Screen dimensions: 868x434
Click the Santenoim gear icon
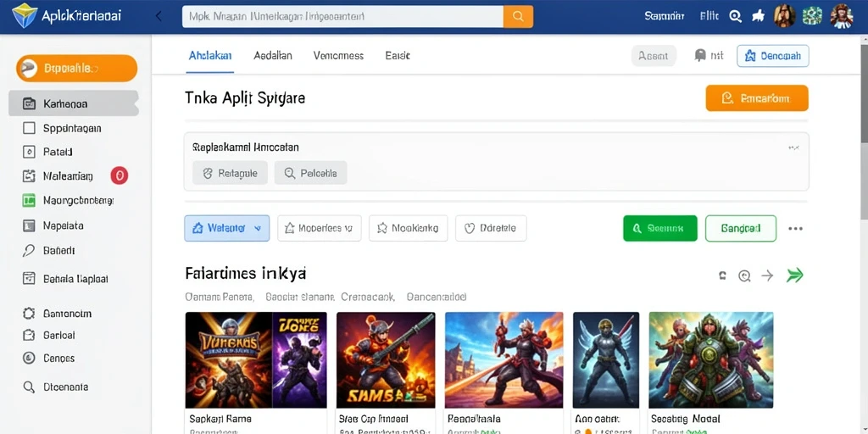[x=29, y=314]
